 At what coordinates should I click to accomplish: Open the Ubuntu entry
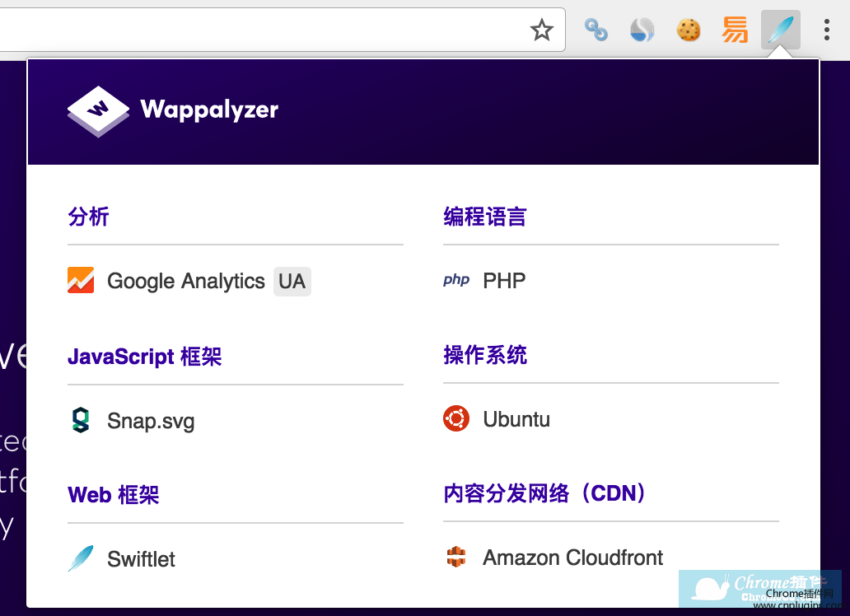[516, 419]
